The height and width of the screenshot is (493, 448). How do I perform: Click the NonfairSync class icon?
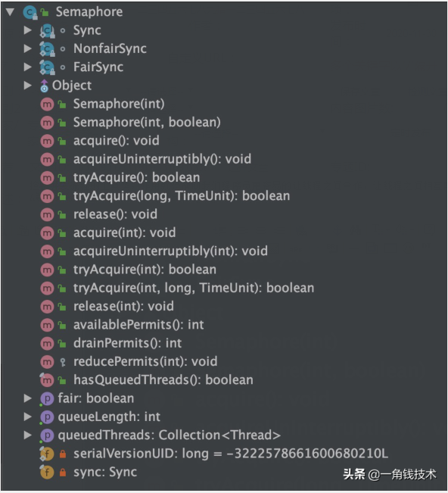click(47, 49)
